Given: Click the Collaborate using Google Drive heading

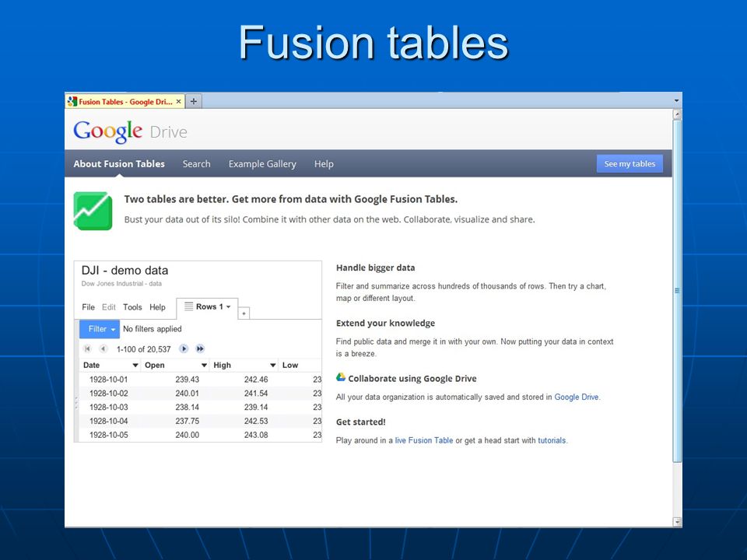Looking at the screenshot, I should (412, 379).
